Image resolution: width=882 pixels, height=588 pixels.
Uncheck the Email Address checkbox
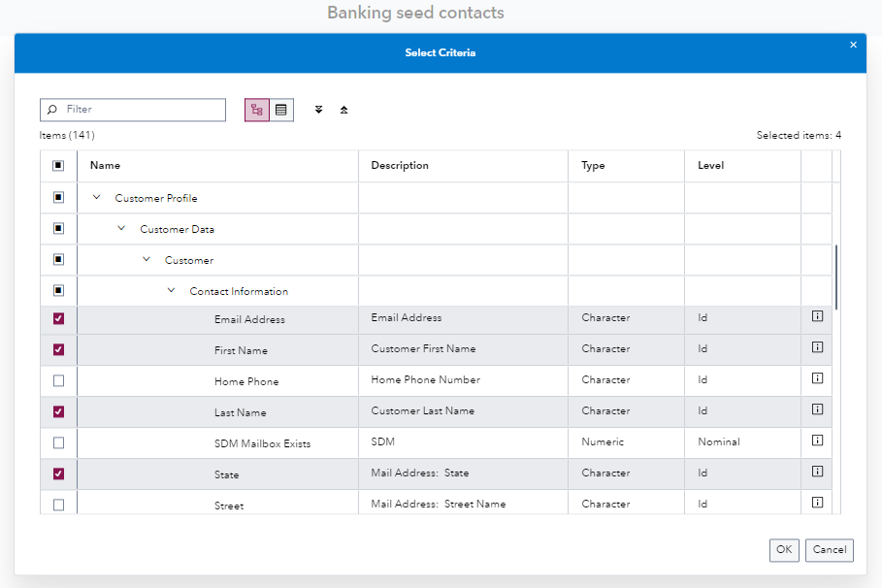pyautogui.click(x=58, y=318)
